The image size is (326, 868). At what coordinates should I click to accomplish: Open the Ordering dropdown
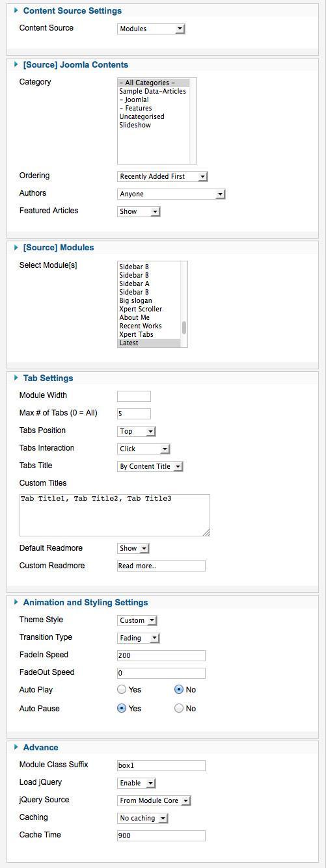coord(162,176)
